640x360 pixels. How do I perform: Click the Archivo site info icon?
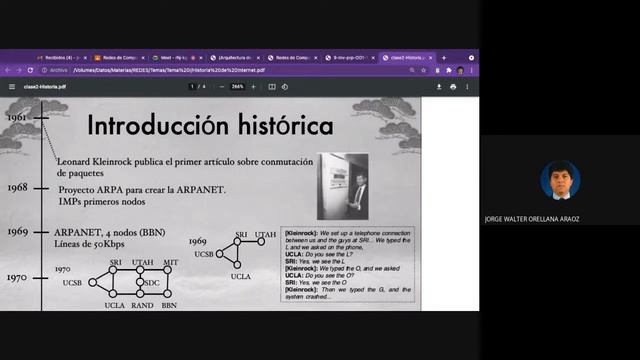pyautogui.click(x=44, y=70)
